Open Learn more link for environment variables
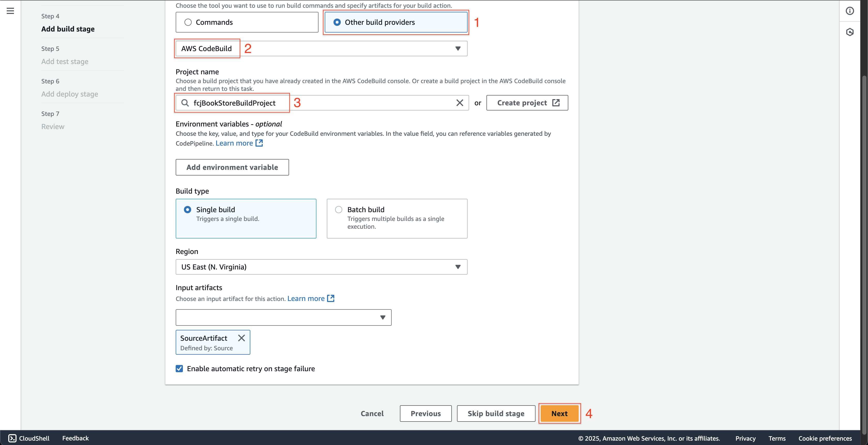Image resolution: width=868 pixels, height=445 pixels. click(234, 143)
